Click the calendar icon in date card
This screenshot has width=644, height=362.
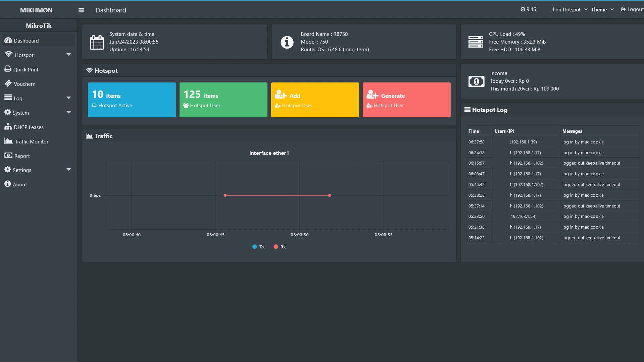(x=97, y=42)
